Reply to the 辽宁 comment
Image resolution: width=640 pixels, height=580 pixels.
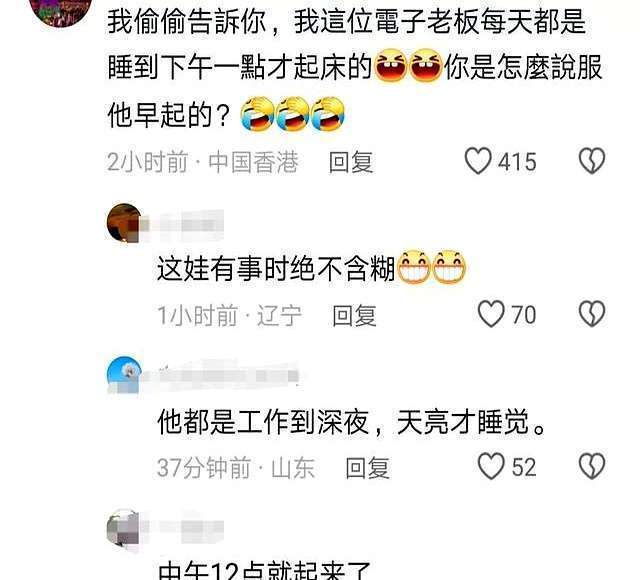point(354,316)
